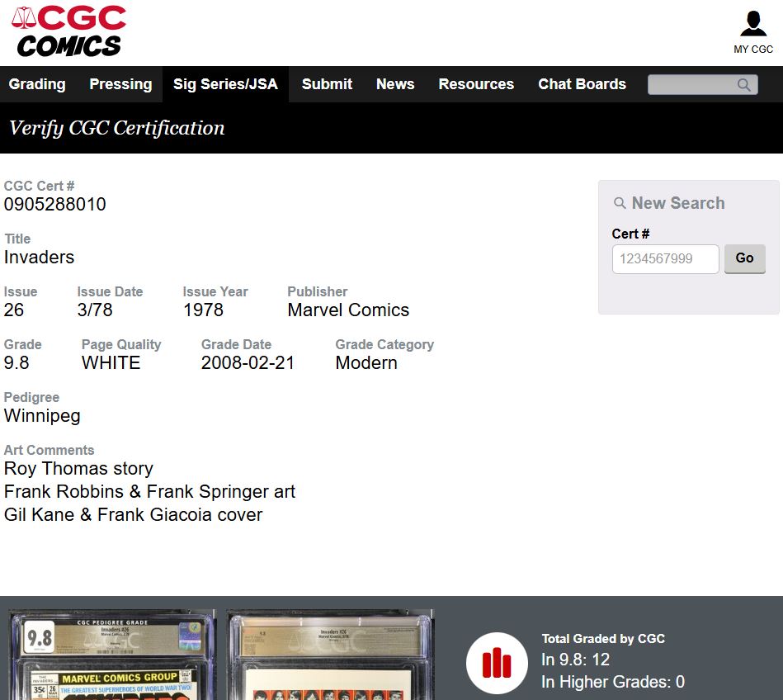Click the CGC Comics logo
Viewport: 783px width, 700px height.
69,31
